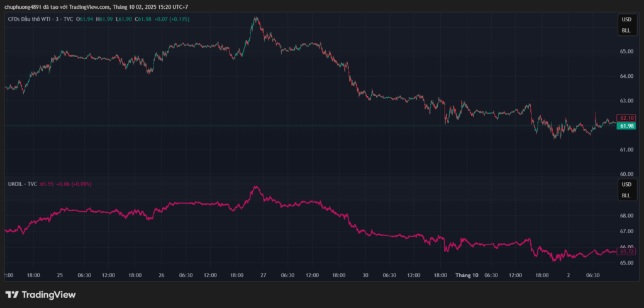Open USD currency selector in UKOIL pane
The height and width of the screenshot is (308, 644).
(626, 185)
